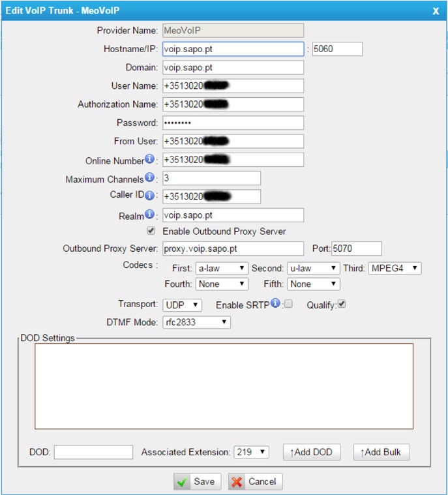
Task: Click the Cancel button
Action: (256, 482)
